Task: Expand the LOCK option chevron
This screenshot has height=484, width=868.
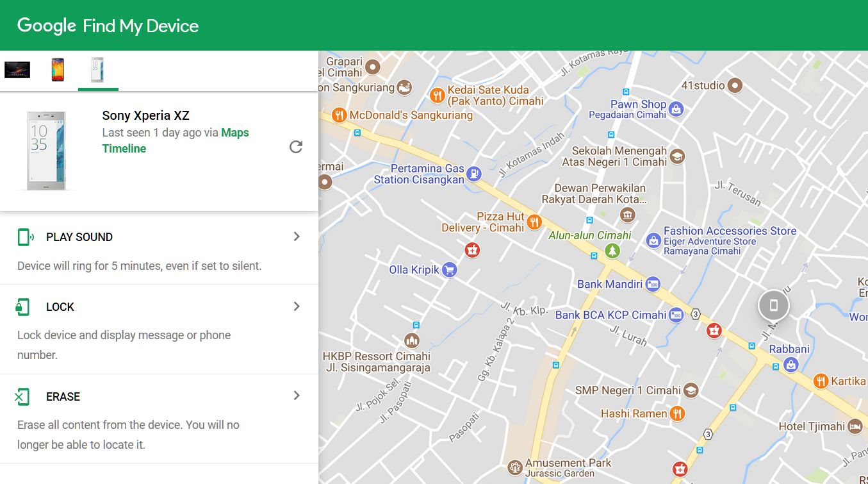Action: pos(297,306)
